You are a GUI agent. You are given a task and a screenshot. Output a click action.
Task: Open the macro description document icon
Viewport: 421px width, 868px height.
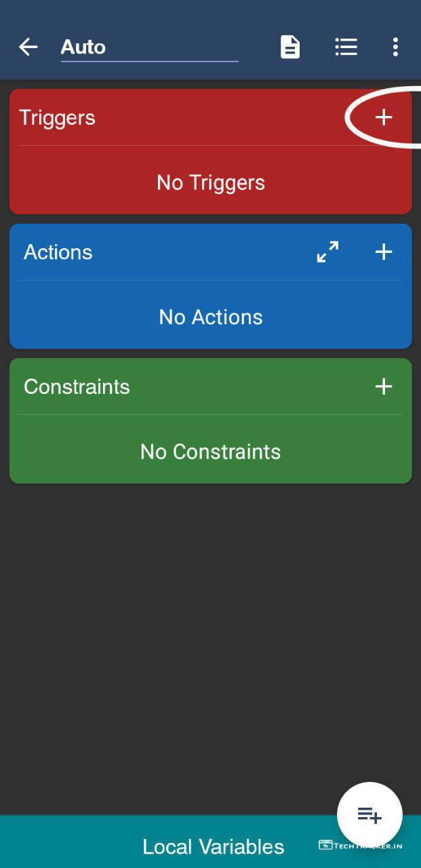[290, 47]
